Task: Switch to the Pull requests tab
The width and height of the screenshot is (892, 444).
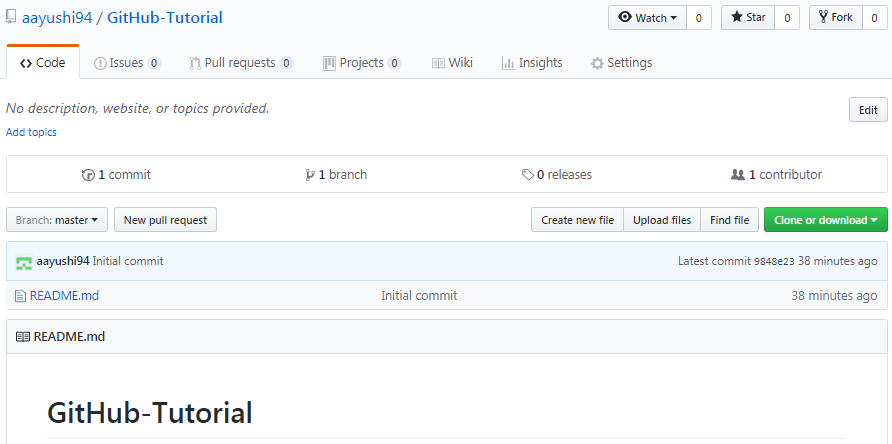Action: (241, 63)
